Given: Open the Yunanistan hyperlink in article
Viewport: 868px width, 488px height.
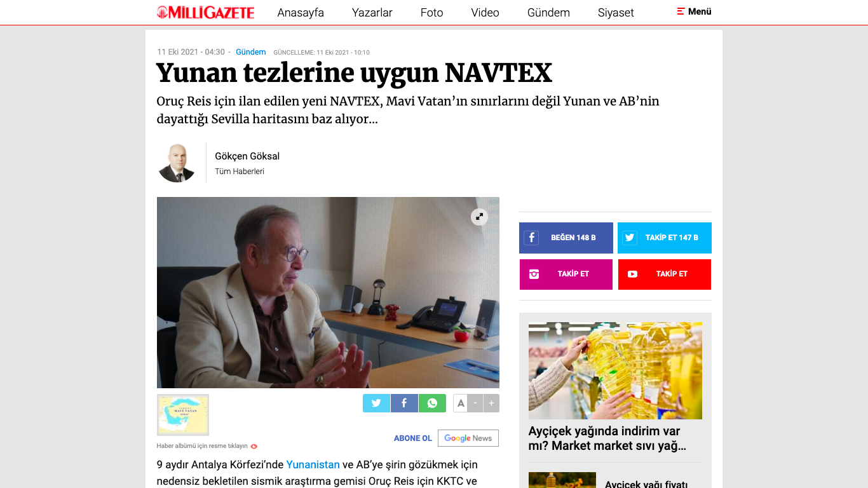Looking at the screenshot, I should click(x=313, y=464).
